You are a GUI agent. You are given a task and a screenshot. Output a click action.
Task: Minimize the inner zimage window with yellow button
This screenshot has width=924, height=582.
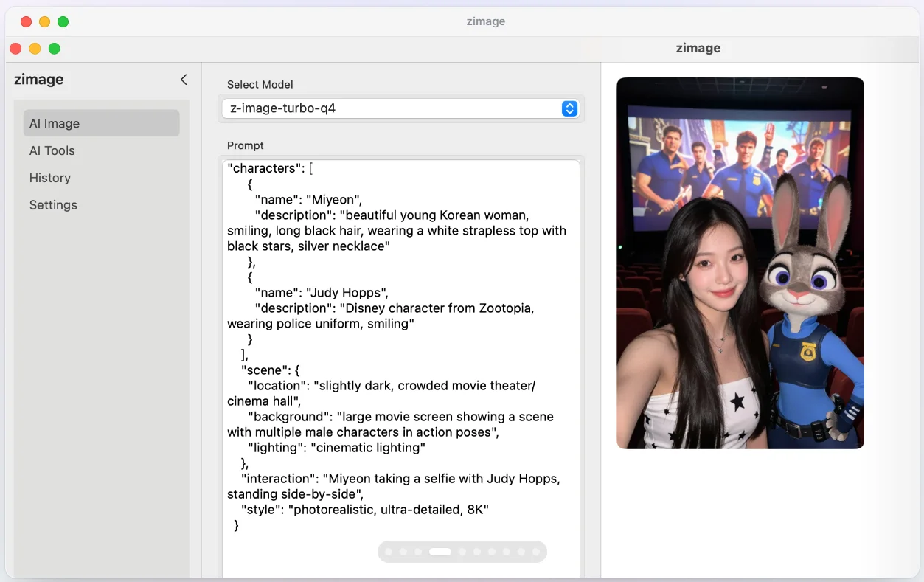(35, 49)
